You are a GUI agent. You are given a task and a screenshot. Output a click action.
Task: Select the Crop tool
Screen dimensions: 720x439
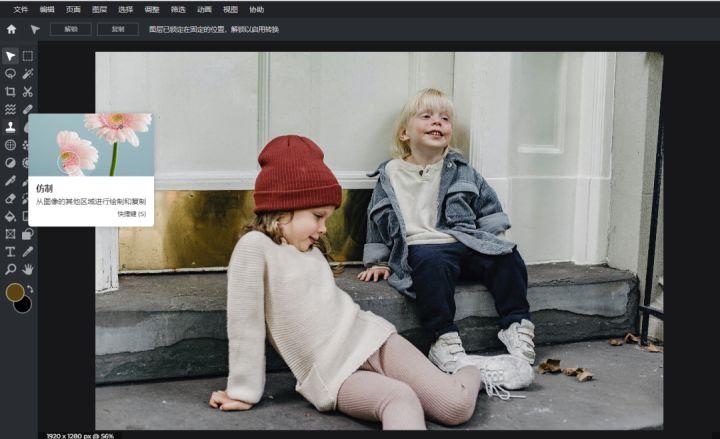click(x=10, y=91)
